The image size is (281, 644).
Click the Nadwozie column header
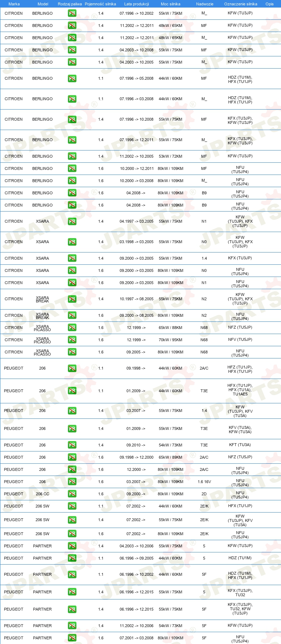205,4
